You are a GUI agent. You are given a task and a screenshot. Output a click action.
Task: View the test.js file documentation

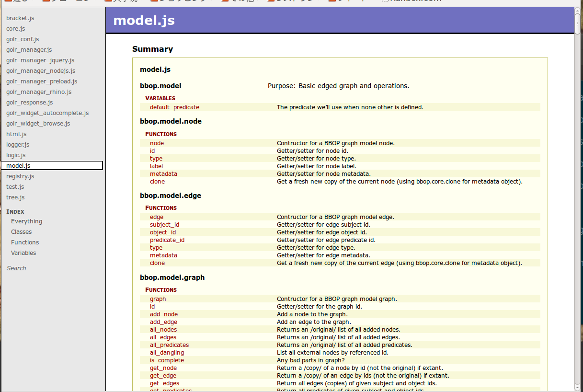[15, 187]
